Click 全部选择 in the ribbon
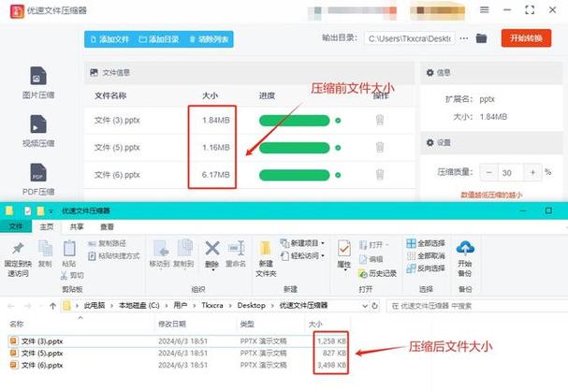The width and height of the screenshot is (568, 392). [x=426, y=243]
